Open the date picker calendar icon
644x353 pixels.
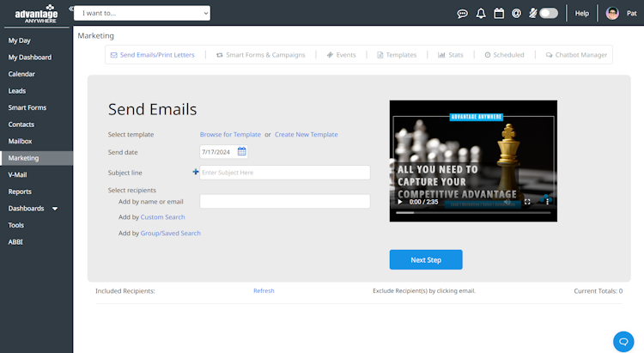(x=242, y=152)
